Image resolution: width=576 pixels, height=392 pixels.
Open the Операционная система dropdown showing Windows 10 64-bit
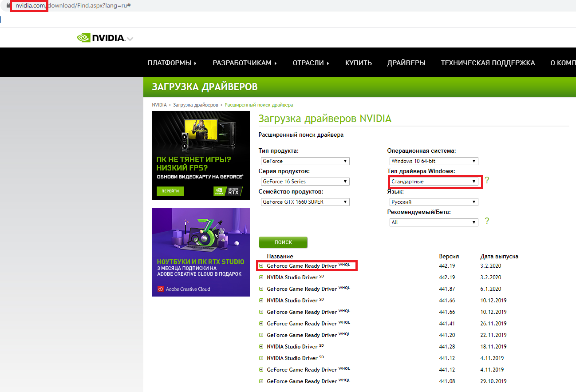(434, 161)
